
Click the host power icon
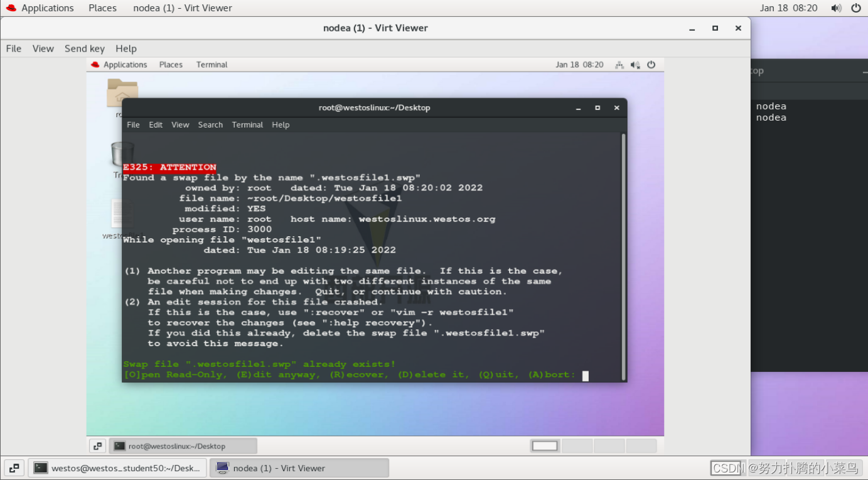click(x=856, y=8)
